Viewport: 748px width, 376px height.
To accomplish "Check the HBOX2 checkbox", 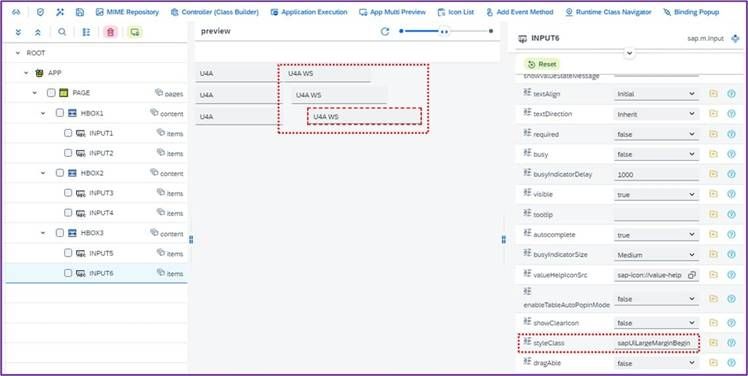I will point(60,173).
